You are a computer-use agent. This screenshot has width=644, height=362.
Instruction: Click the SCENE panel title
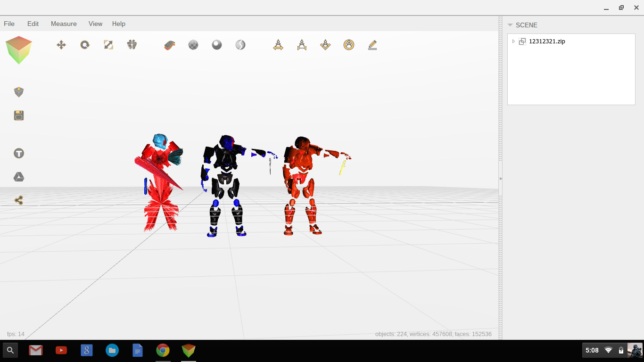coord(527,25)
